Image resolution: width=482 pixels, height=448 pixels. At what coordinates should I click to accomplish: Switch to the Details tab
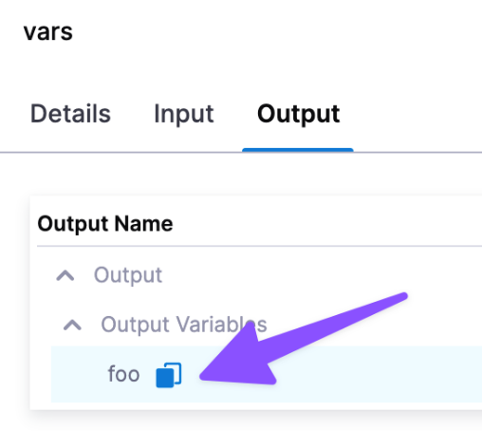[x=70, y=114]
